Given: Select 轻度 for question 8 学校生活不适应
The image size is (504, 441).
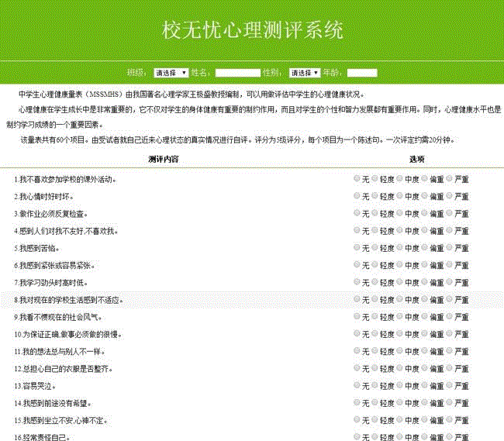Looking at the screenshot, I should pyautogui.click(x=375, y=299).
